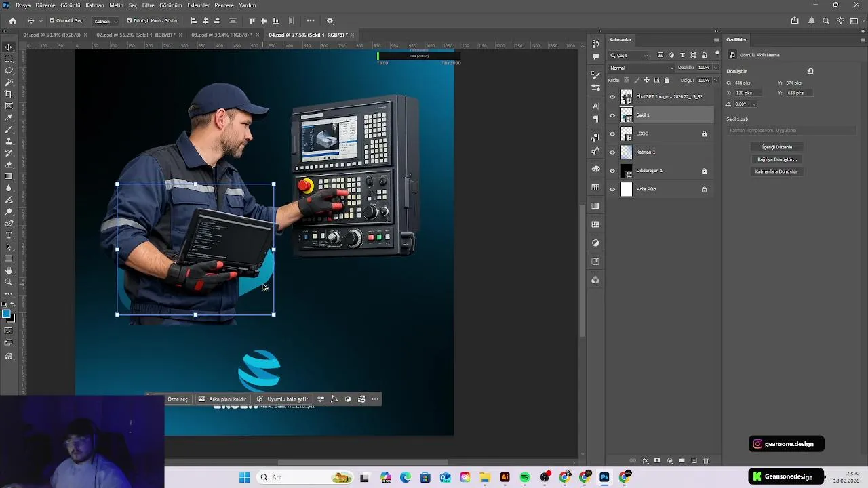Select the Horizontal Type tool
868x488 pixels.
coord(9,235)
